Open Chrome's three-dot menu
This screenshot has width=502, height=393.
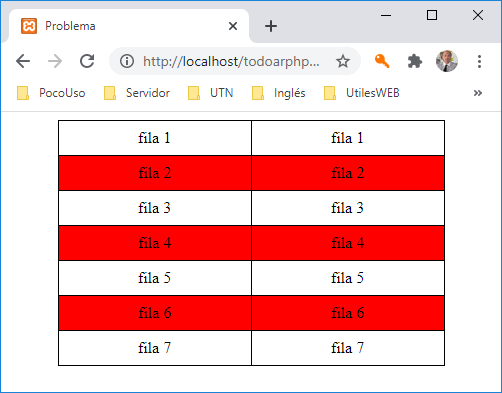pyautogui.click(x=479, y=61)
